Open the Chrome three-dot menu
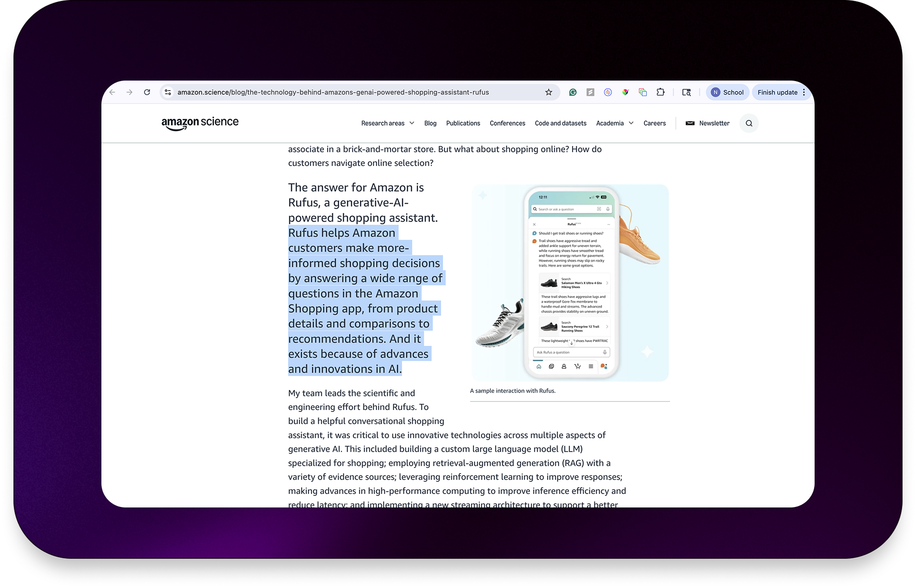The image size is (916, 588). [804, 92]
